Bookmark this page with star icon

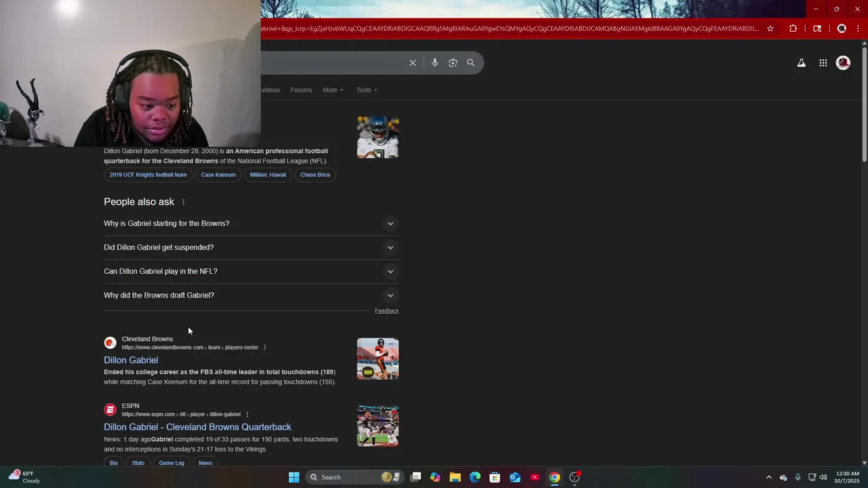click(x=770, y=28)
